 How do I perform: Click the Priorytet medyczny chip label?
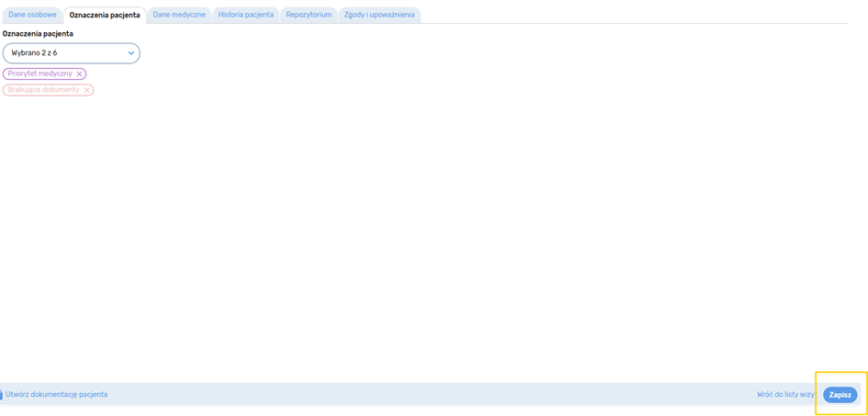pos(39,73)
